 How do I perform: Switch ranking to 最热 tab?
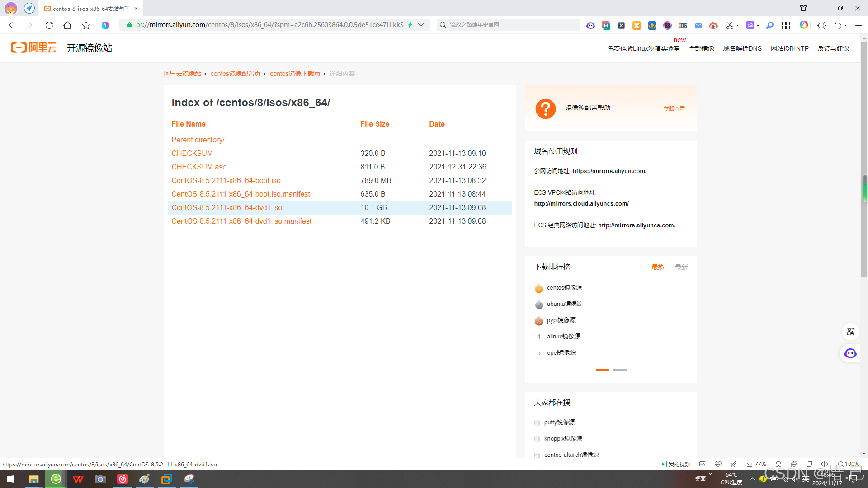(658, 267)
